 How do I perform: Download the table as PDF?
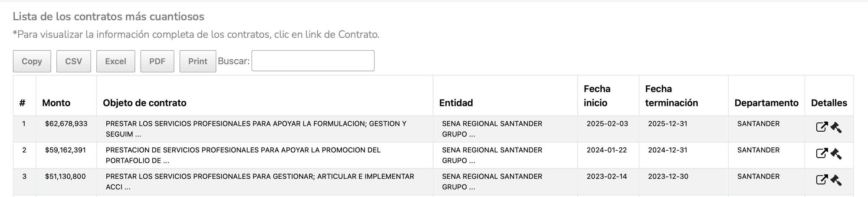click(x=157, y=61)
